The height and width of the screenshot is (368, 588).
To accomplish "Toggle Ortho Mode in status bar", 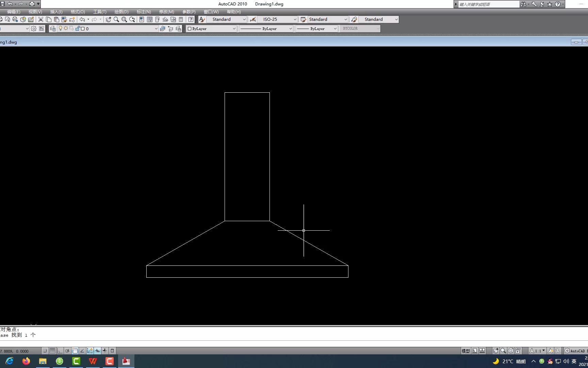I will (x=60, y=351).
